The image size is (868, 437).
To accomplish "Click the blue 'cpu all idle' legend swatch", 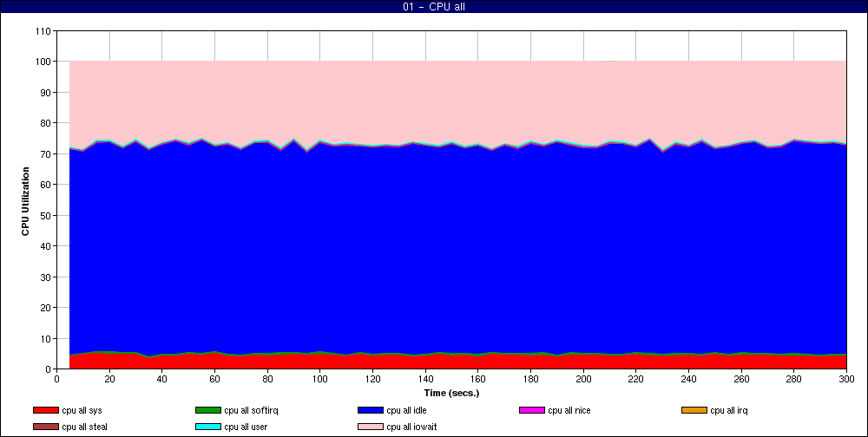I will pyautogui.click(x=371, y=410).
